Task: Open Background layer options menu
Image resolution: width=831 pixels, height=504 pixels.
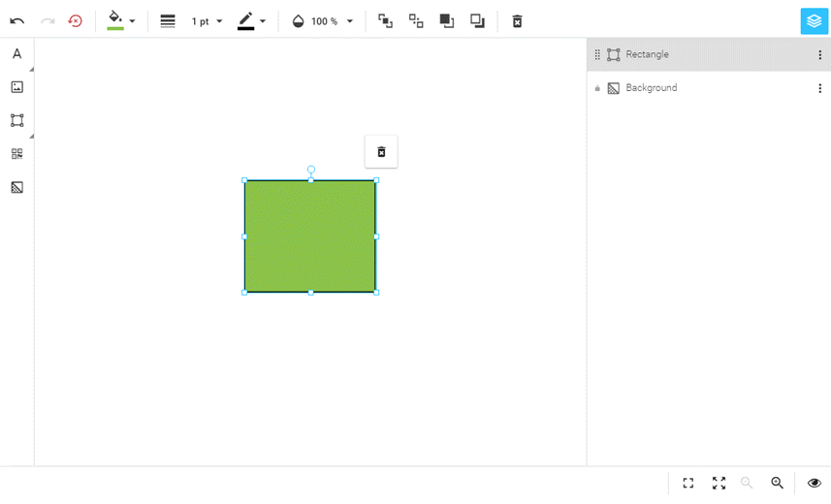Action: [820, 88]
